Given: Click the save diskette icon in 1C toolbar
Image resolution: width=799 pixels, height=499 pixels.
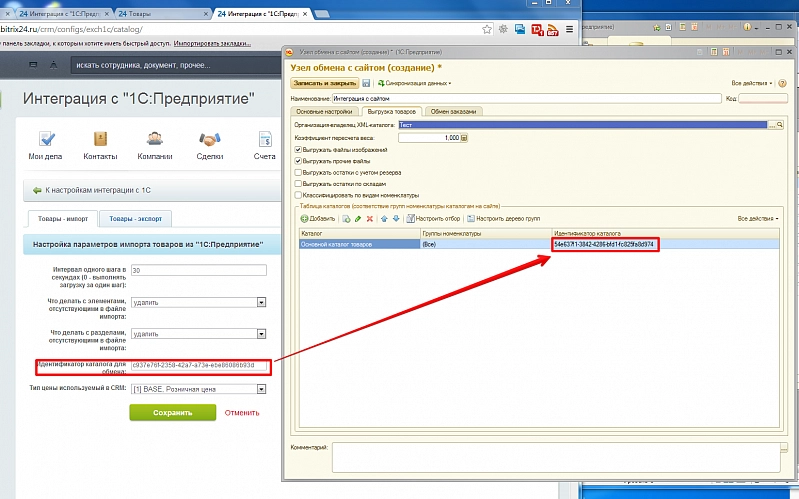Looking at the screenshot, I should [x=367, y=83].
